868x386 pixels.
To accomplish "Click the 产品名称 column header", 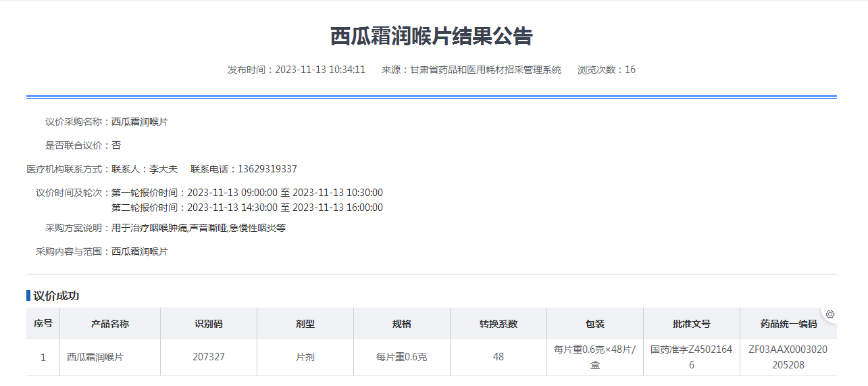I will [110, 324].
